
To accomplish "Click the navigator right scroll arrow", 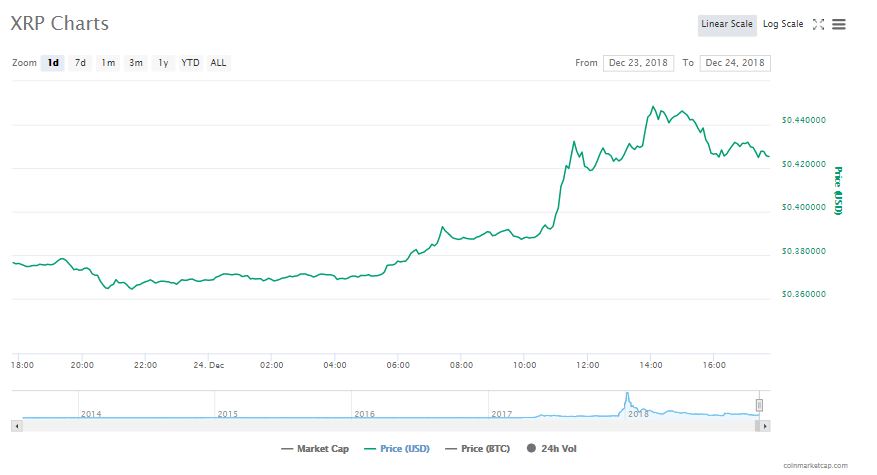I will point(765,426).
